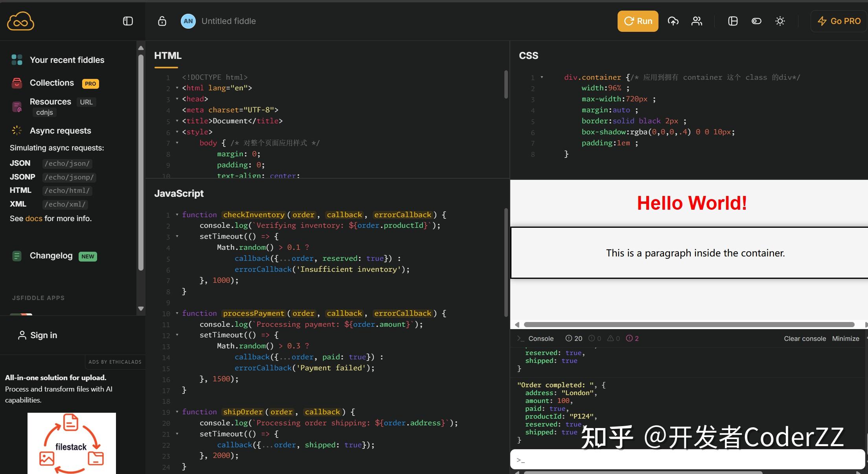Click the JSFiddle cloud logo
The height and width of the screenshot is (474, 868).
20,21
